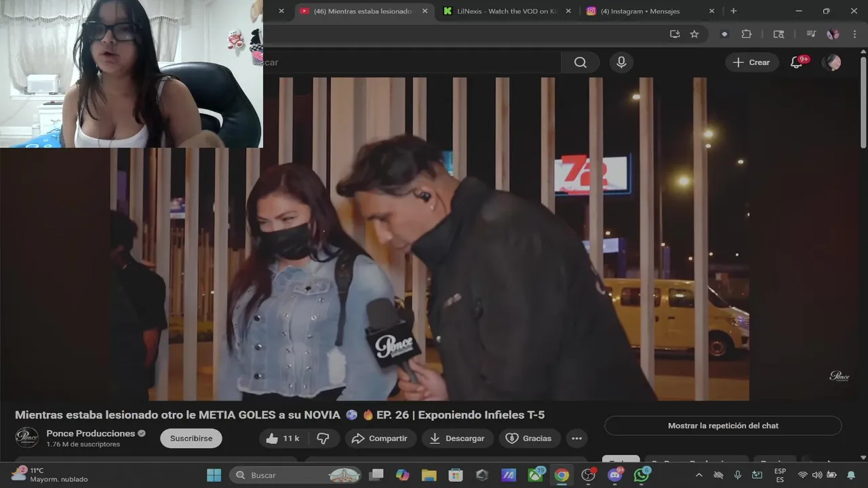
Task: Download the video with Descargar
Action: (x=458, y=439)
